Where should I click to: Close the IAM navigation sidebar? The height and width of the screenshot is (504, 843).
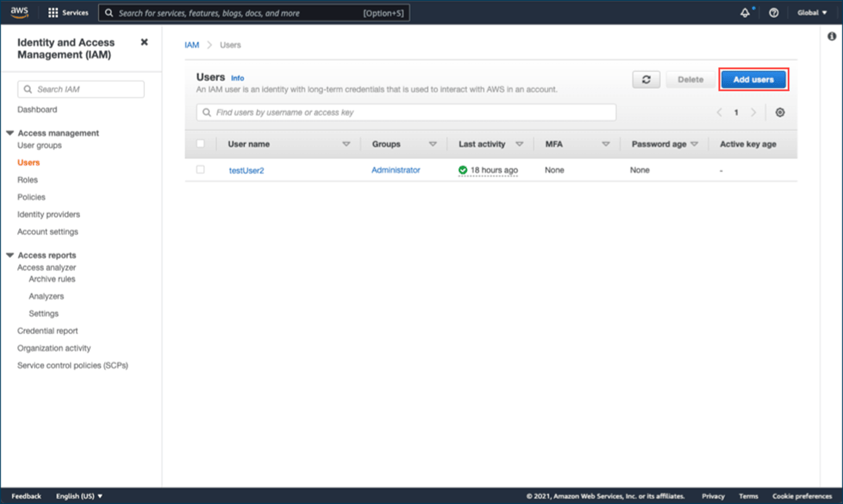click(x=144, y=42)
